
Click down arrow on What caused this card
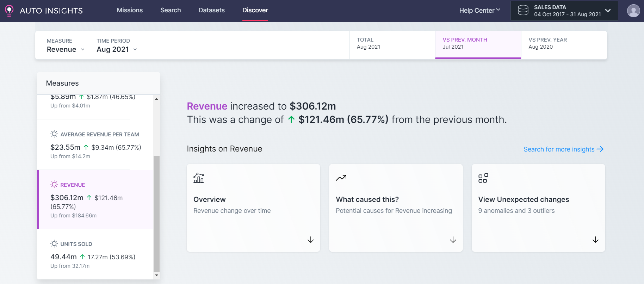pyautogui.click(x=453, y=240)
